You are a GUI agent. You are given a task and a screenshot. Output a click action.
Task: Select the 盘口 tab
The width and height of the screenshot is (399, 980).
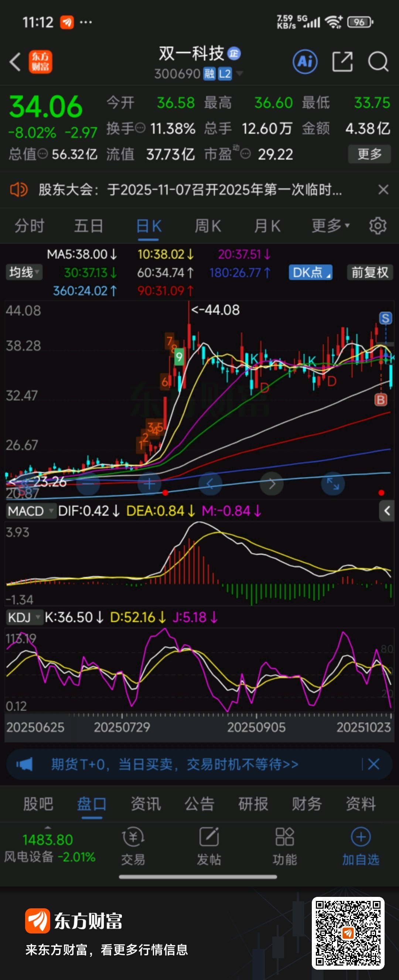[x=92, y=804]
